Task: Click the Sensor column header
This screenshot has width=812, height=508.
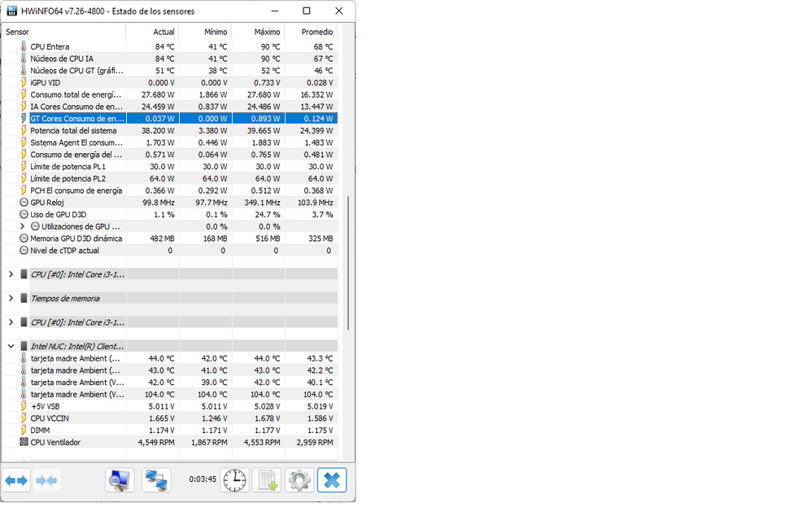Action: (x=63, y=32)
